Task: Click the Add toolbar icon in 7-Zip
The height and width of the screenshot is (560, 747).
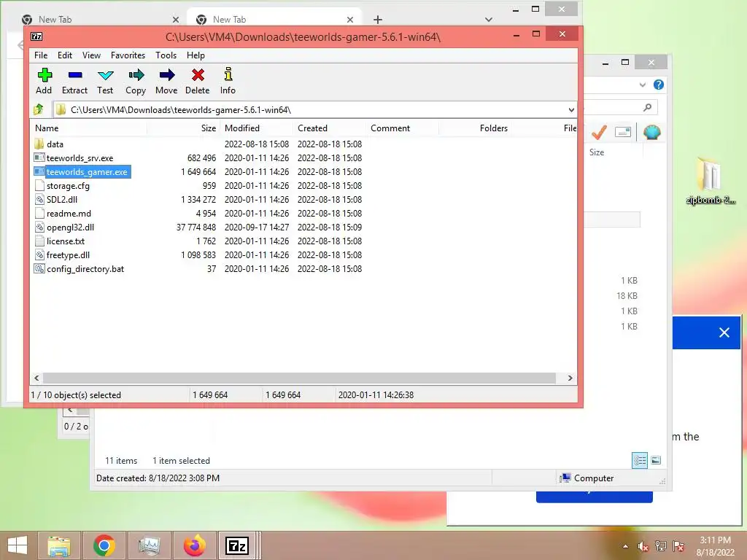Action: pos(44,75)
